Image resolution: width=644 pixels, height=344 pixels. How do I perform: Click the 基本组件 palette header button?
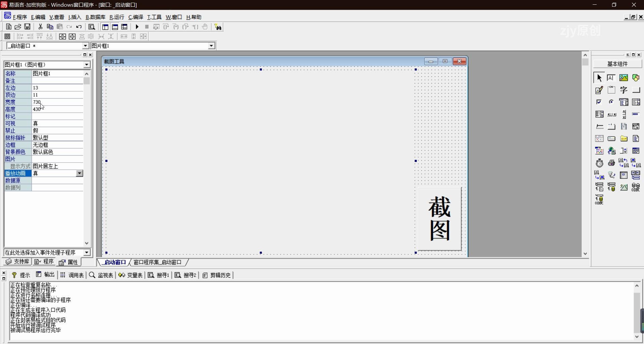(617, 64)
